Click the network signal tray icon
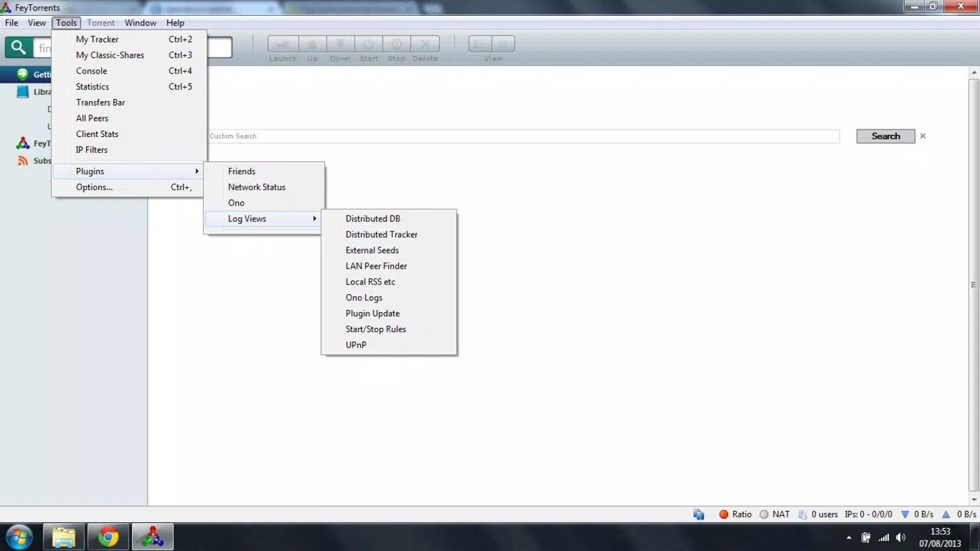 click(884, 537)
